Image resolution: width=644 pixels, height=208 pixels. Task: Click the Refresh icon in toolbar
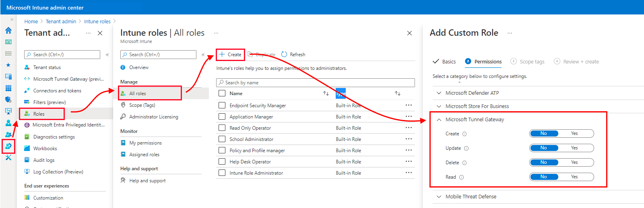(284, 55)
